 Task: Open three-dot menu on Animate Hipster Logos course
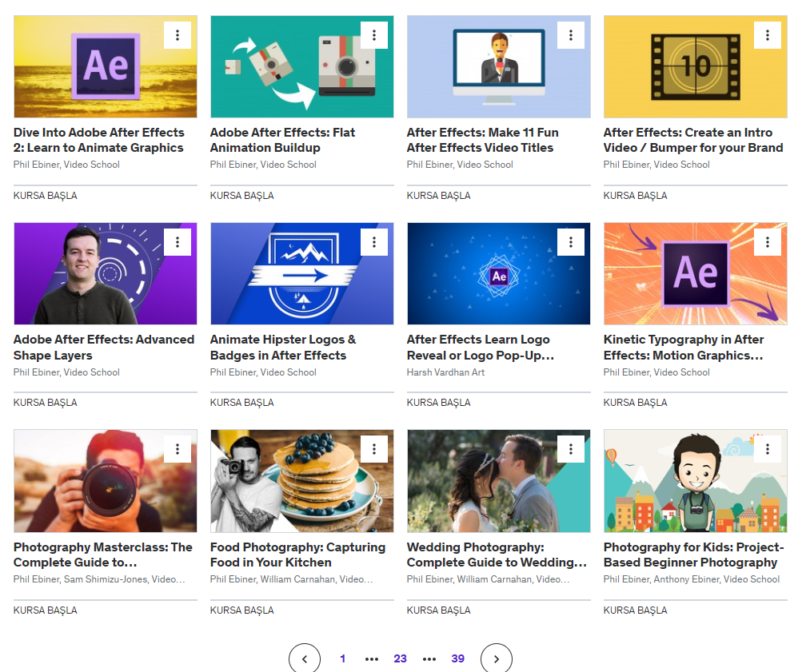(374, 242)
